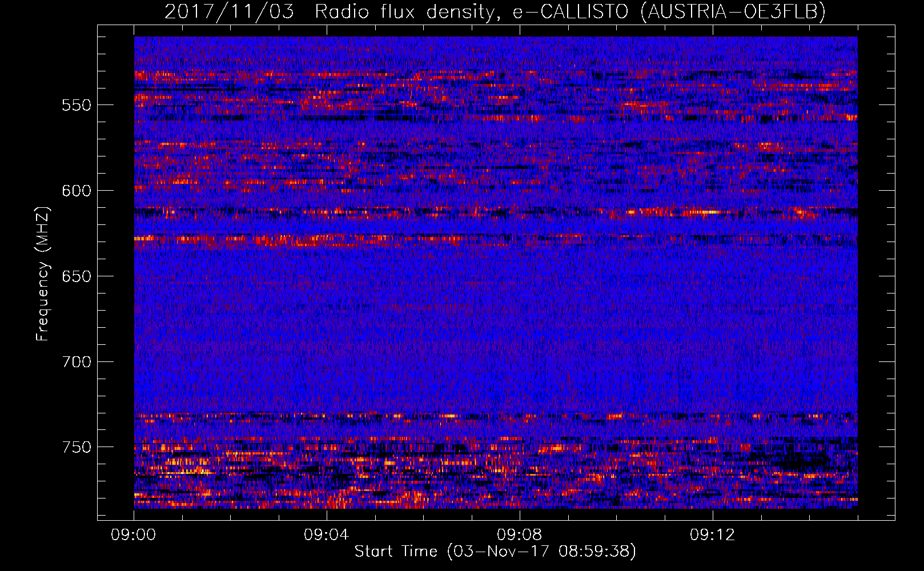Click the 09:08 time tick label
Screen dimensions: 924x571
coord(519,535)
